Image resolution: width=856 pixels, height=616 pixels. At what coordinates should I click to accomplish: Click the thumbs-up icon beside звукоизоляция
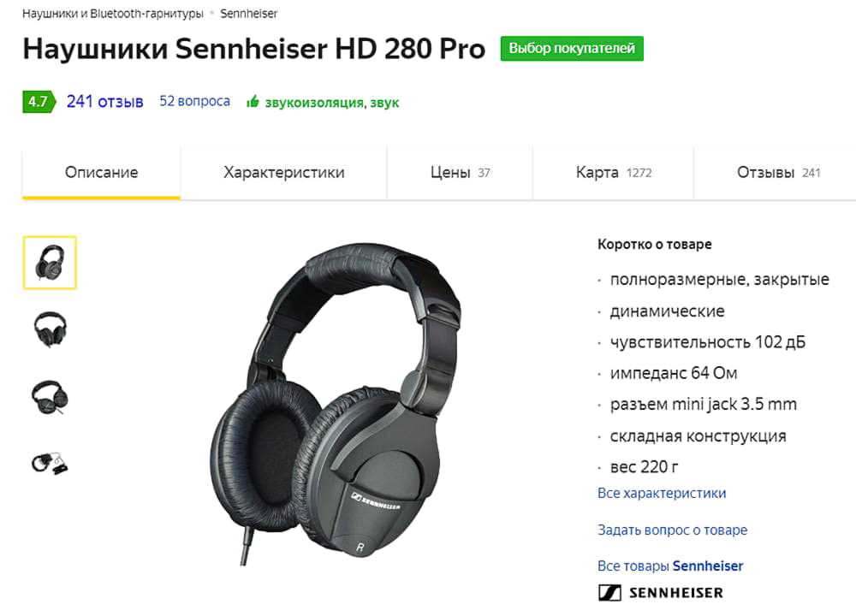pyautogui.click(x=253, y=102)
